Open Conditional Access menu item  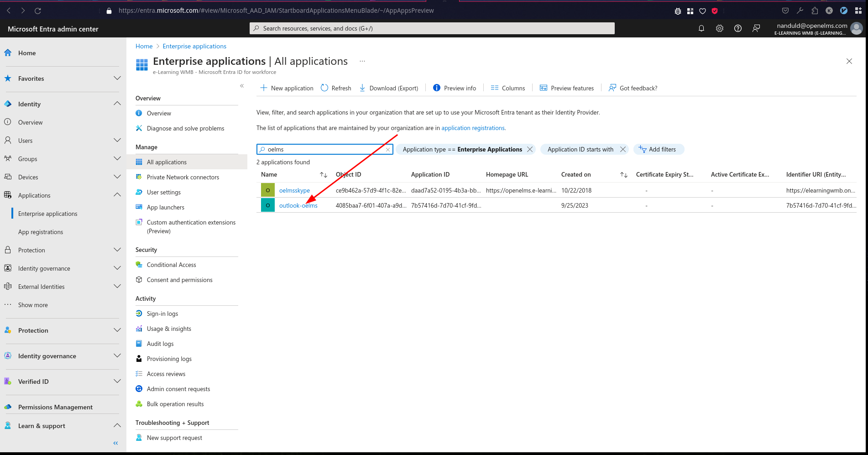[171, 265]
